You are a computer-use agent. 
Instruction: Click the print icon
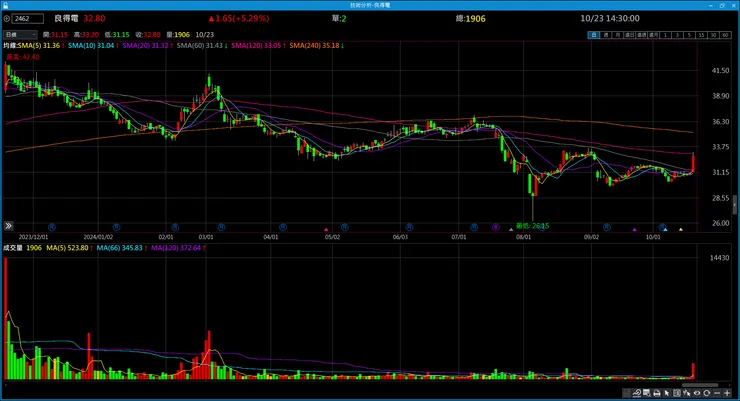656,393
